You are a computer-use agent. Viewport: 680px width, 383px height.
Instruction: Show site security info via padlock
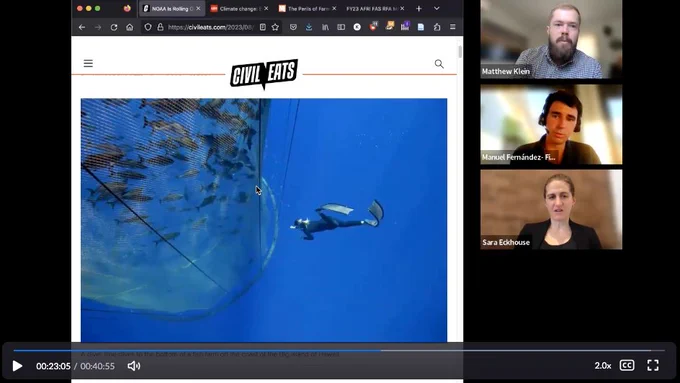160,27
